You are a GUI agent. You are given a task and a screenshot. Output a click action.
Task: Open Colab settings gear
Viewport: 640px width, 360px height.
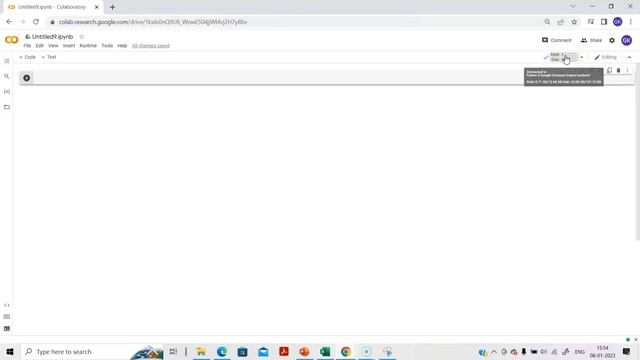[x=612, y=40]
